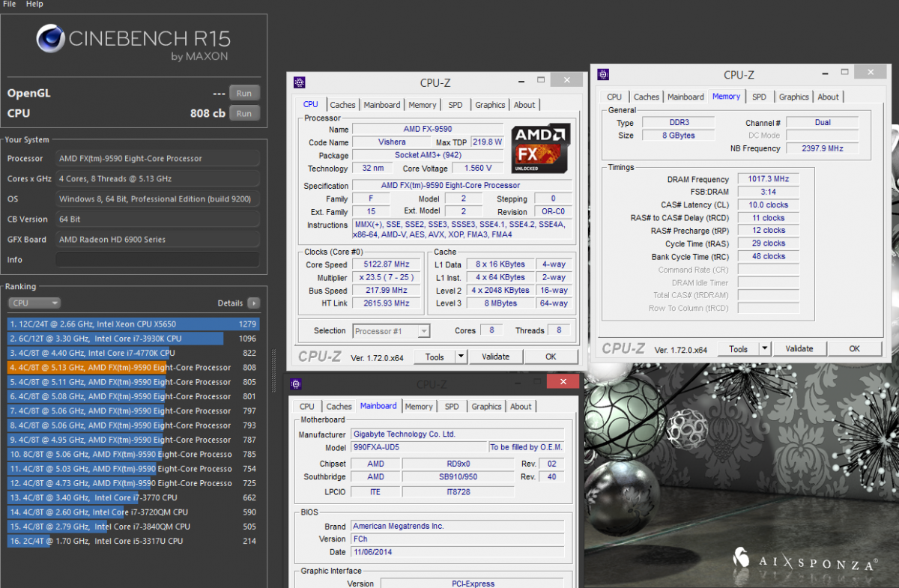Close the CPU-Z Mainboard window
The image size is (899, 588).
(x=562, y=381)
